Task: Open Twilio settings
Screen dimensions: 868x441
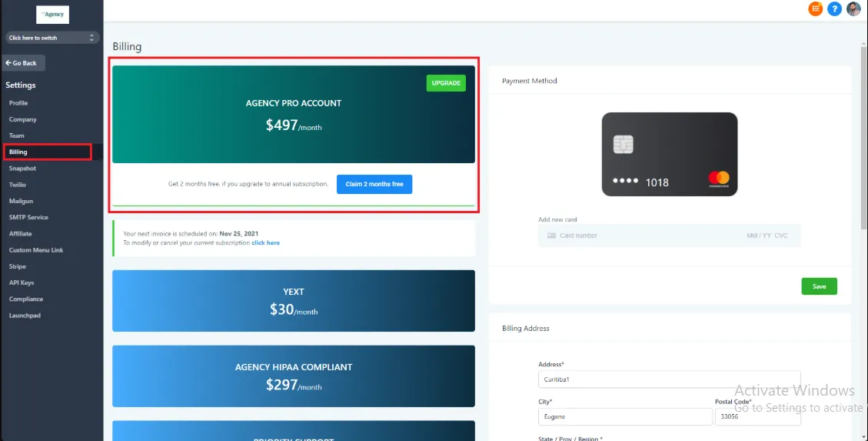Action: click(x=18, y=185)
